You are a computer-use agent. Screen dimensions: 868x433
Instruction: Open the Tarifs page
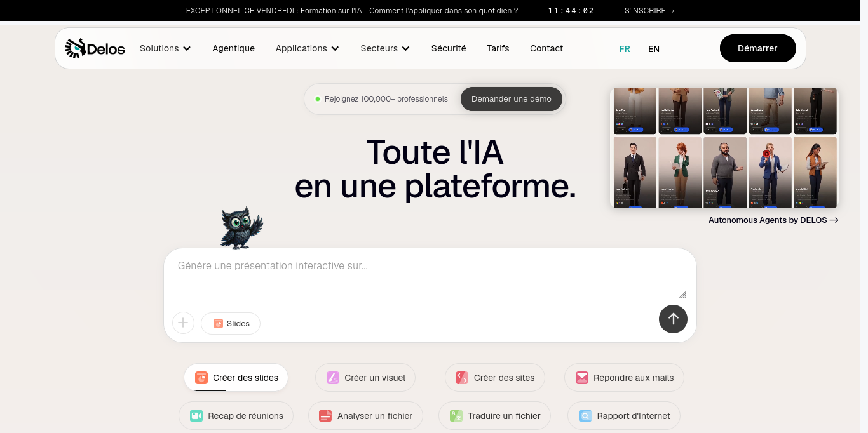tap(498, 48)
